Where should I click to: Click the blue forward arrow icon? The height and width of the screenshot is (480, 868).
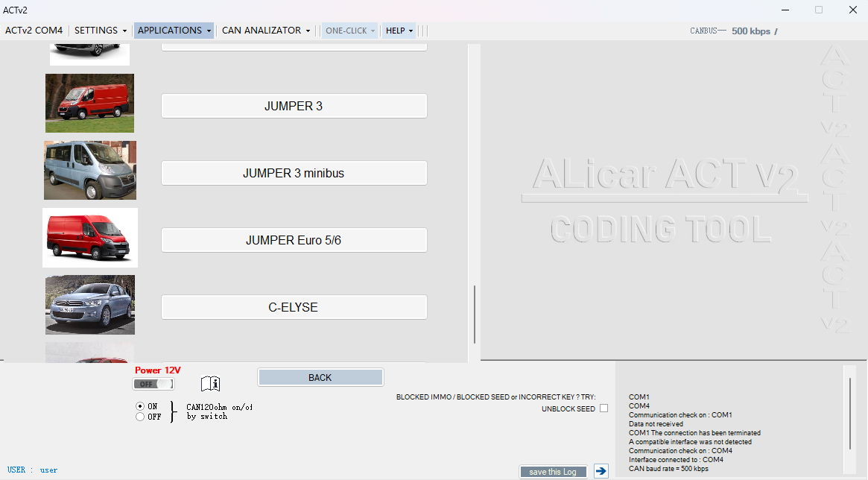601,470
